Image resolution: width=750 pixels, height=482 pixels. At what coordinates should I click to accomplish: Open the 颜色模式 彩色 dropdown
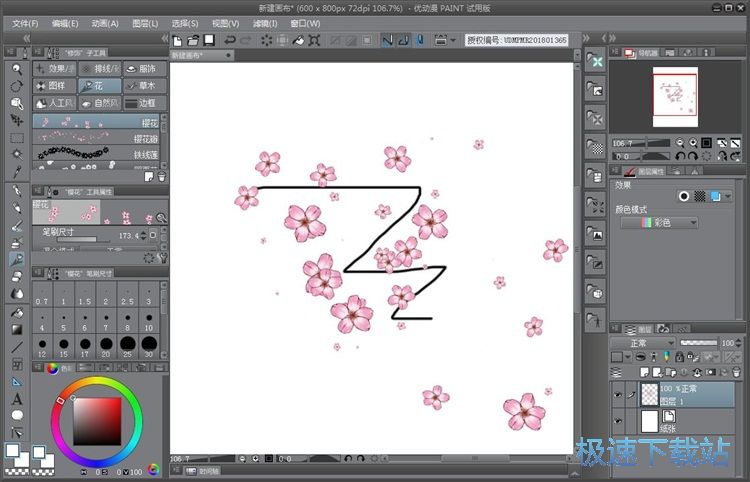point(659,222)
